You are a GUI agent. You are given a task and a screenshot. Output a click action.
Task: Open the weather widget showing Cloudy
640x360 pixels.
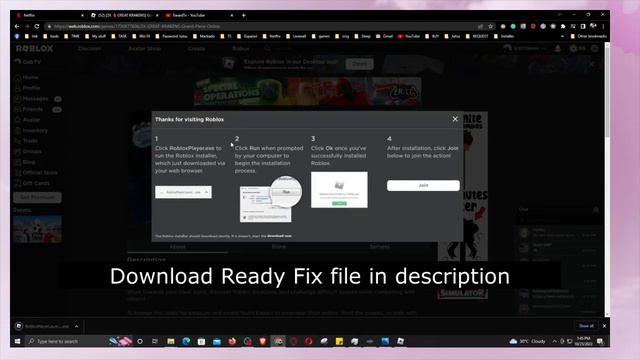tap(527, 341)
